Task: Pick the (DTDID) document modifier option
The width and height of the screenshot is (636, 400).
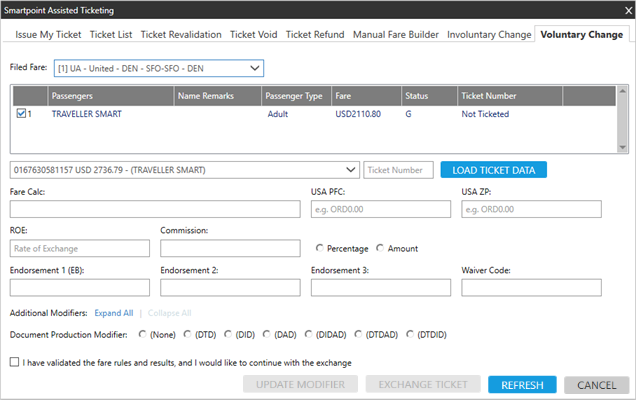Action: 410,335
